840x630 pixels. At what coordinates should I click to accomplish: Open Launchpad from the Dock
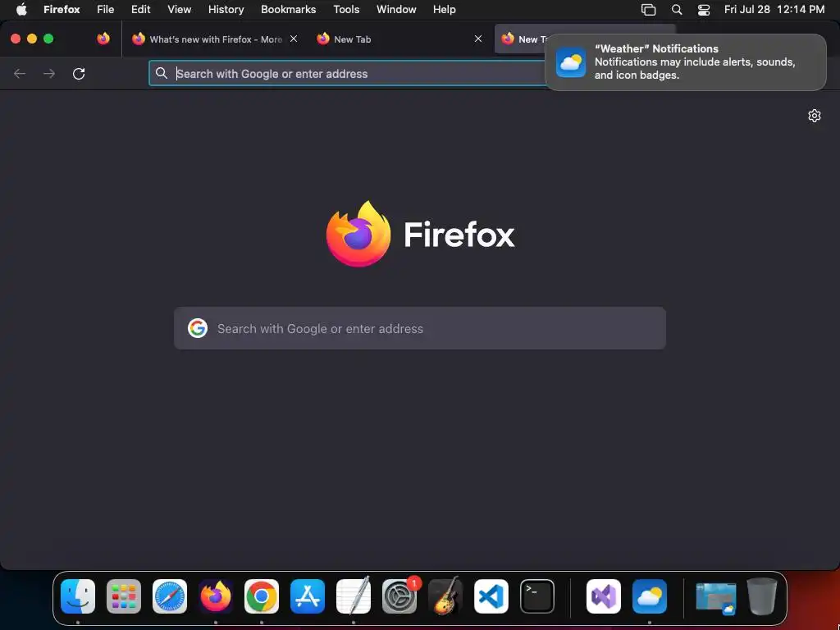[124, 596]
